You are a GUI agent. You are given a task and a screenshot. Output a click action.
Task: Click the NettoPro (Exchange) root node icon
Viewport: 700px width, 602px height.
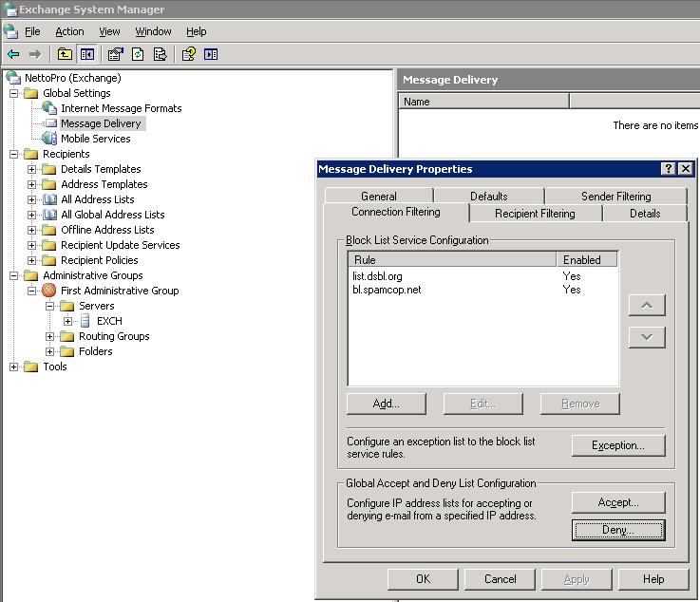coord(13,78)
